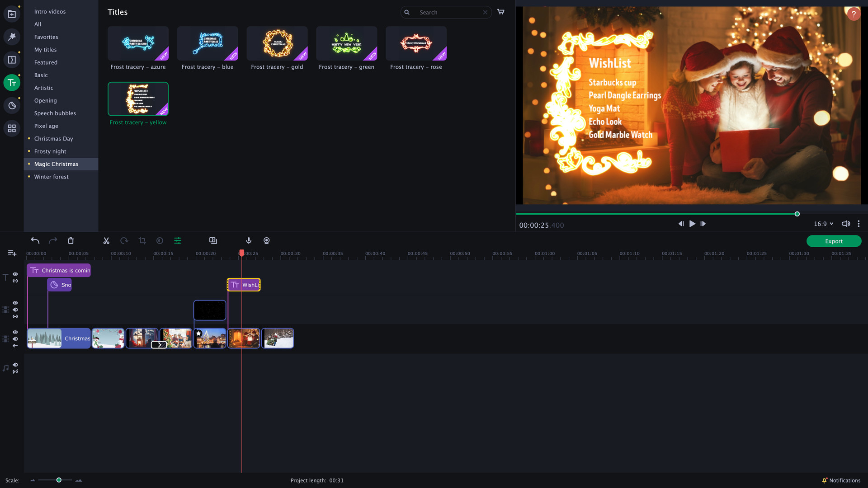Screen dimensions: 868x488
Task: Delete the selected clip with the trash icon
Action: [x=71, y=240]
